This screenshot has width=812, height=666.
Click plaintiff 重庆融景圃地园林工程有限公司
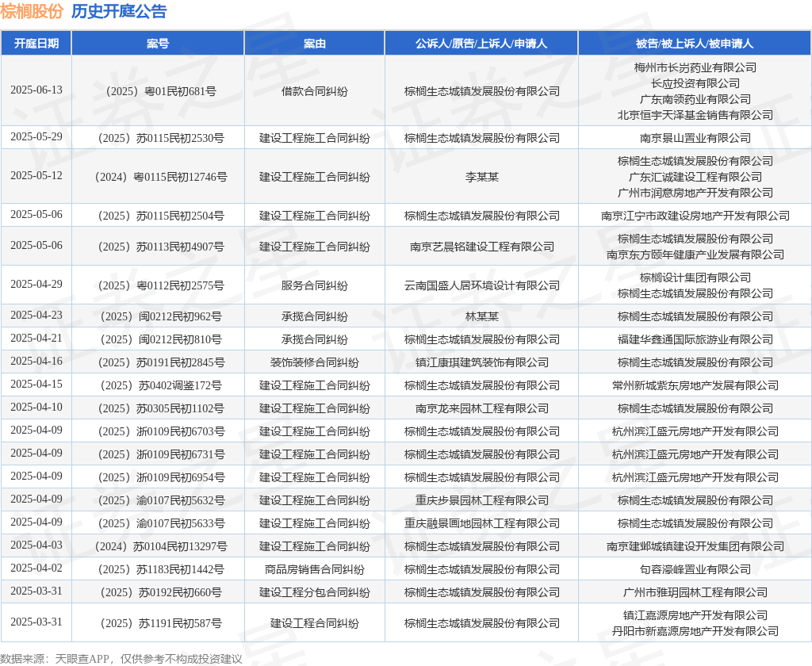(481, 523)
